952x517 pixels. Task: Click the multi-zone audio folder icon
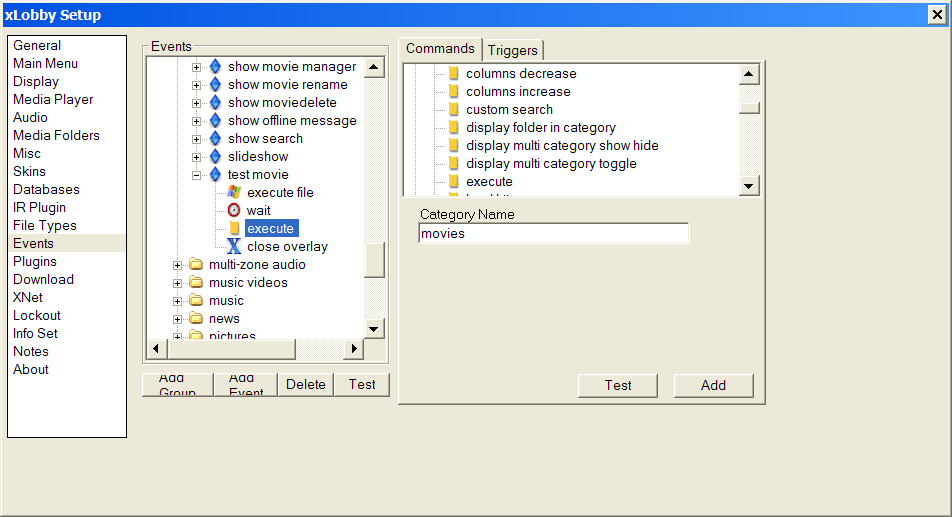coord(196,265)
